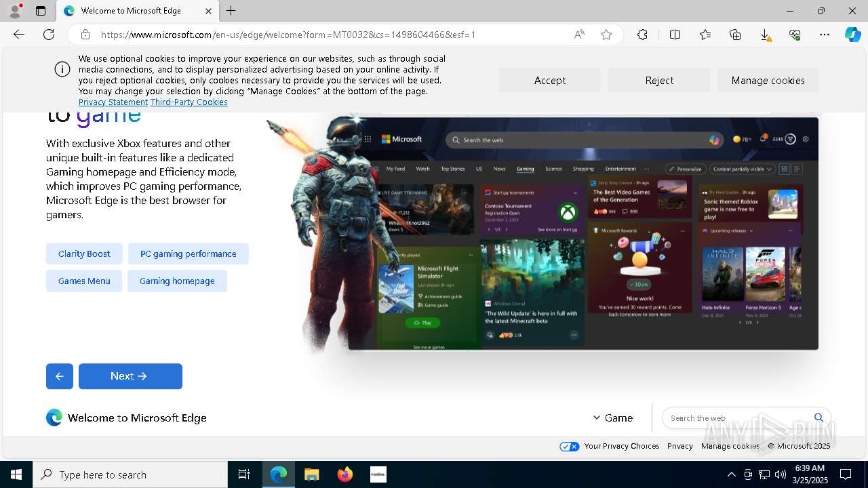Show hidden system tray icons
The image size is (868, 488).
pyautogui.click(x=731, y=474)
